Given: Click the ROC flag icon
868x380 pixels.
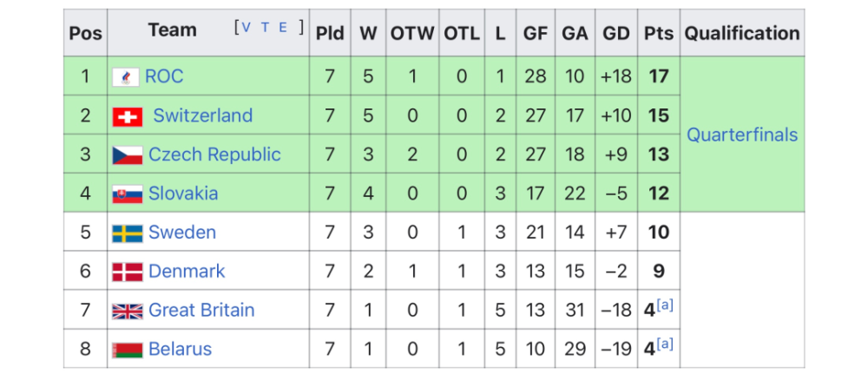Looking at the screenshot, I should tap(127, 77).
